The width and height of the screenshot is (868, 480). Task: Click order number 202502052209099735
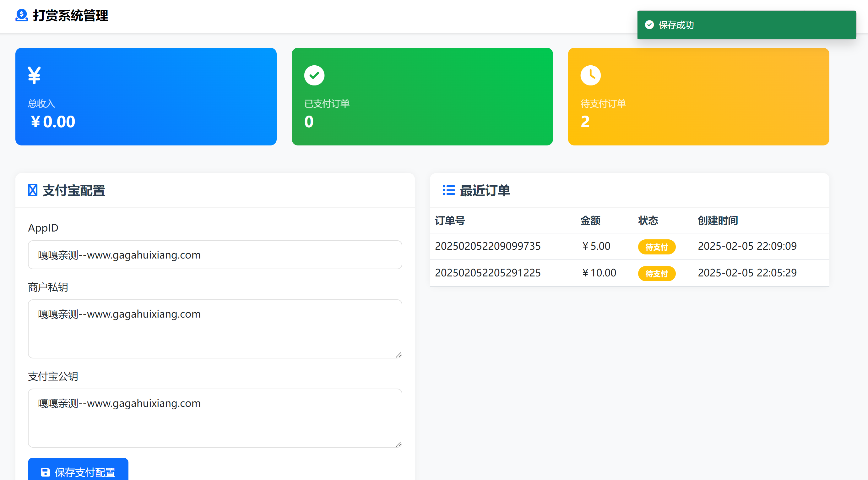(x=488, y=246)
